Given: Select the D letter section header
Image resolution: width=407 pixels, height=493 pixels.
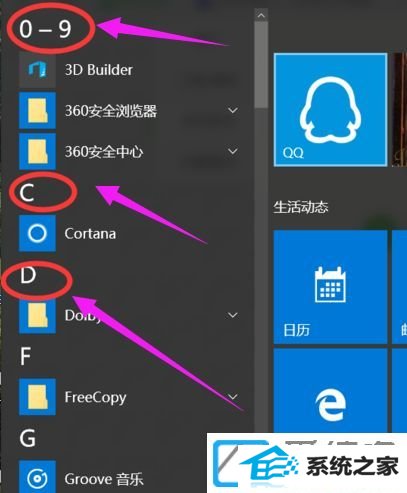Looking at the screenshot, I should (x=28, y=275).
